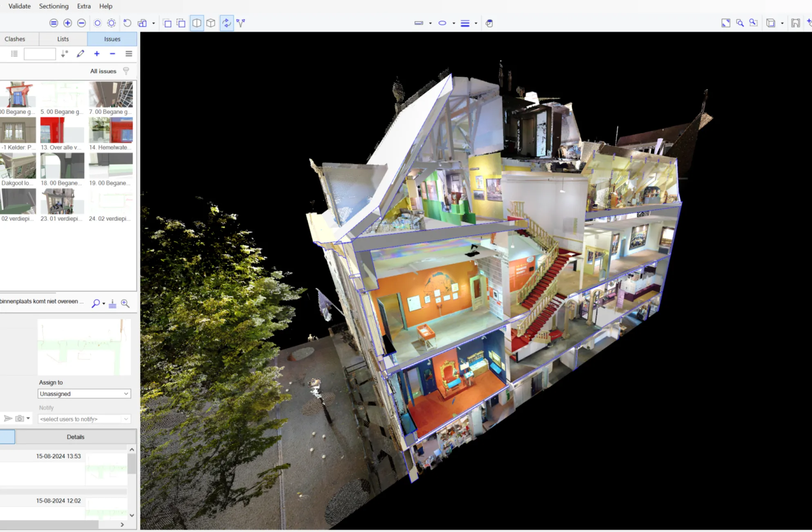Switch to the Clashes tab
Viewport: 812px width, 532px height.
tap(15, 39)
